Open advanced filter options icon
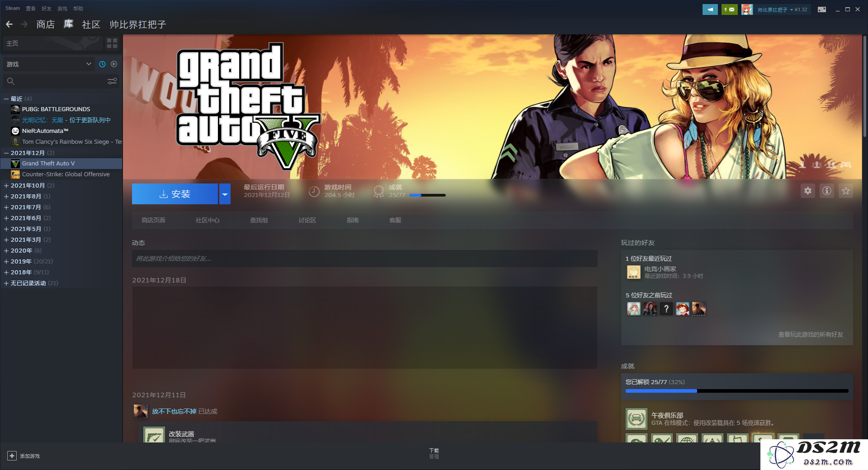This screenshot has height=470, width=868. tap(112, 81)
